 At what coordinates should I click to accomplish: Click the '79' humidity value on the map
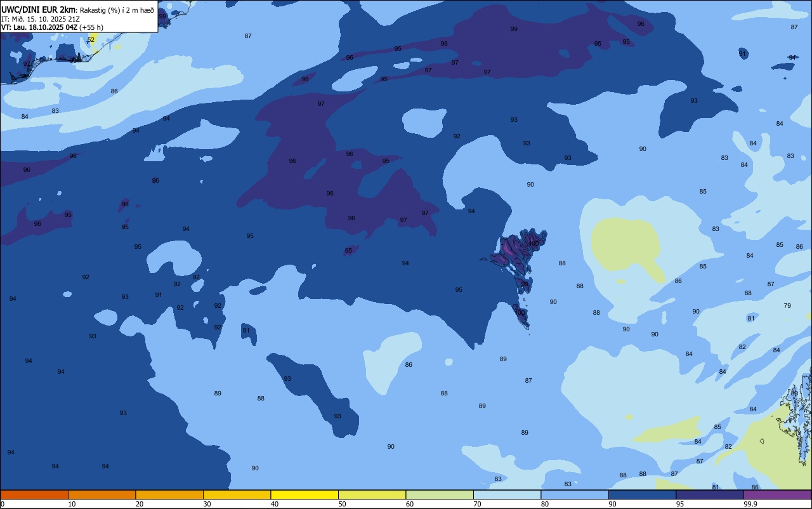coord(787,306)
